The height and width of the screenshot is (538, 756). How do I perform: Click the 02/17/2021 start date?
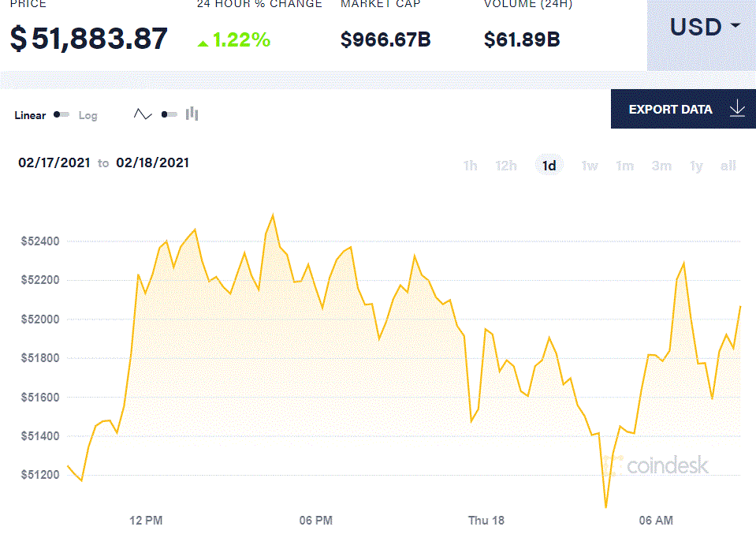coord(54,163)
